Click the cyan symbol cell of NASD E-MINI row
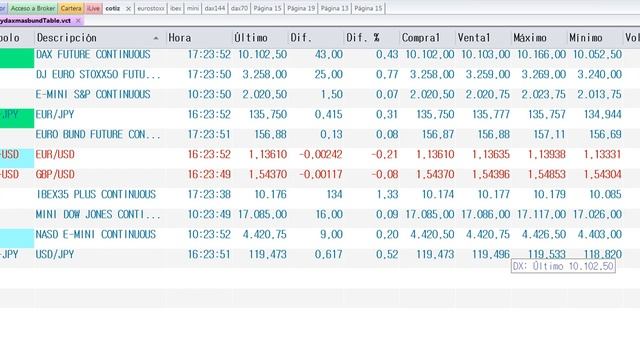 (17, 238)
